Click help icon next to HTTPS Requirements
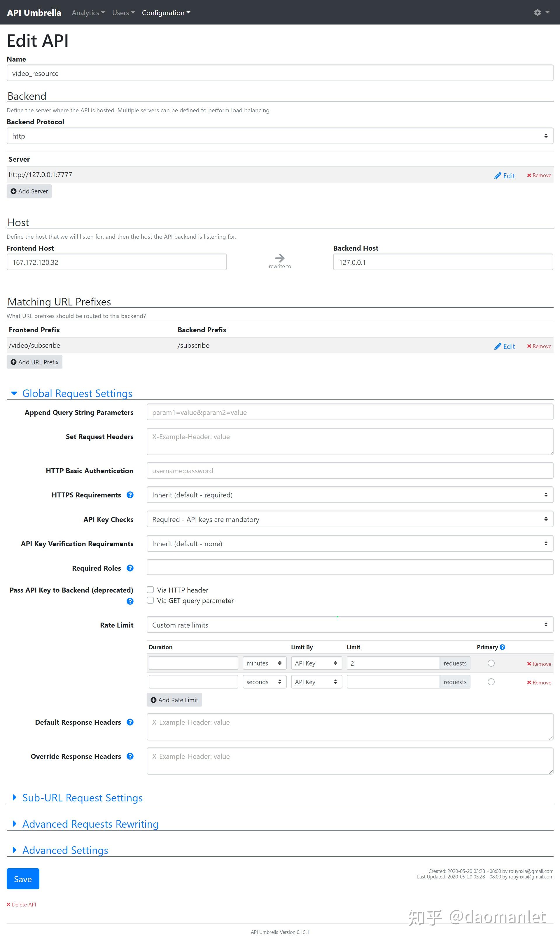 [x=130, y=495]
